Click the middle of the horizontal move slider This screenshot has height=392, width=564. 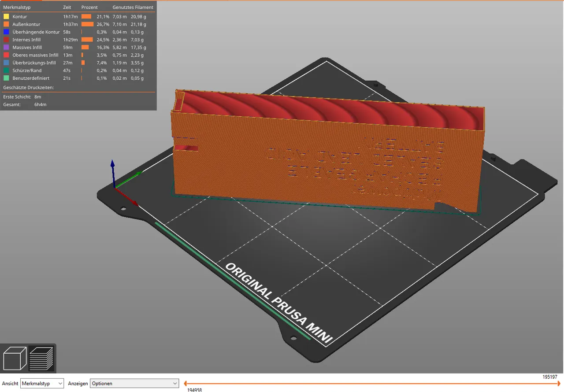pos(372,384)
